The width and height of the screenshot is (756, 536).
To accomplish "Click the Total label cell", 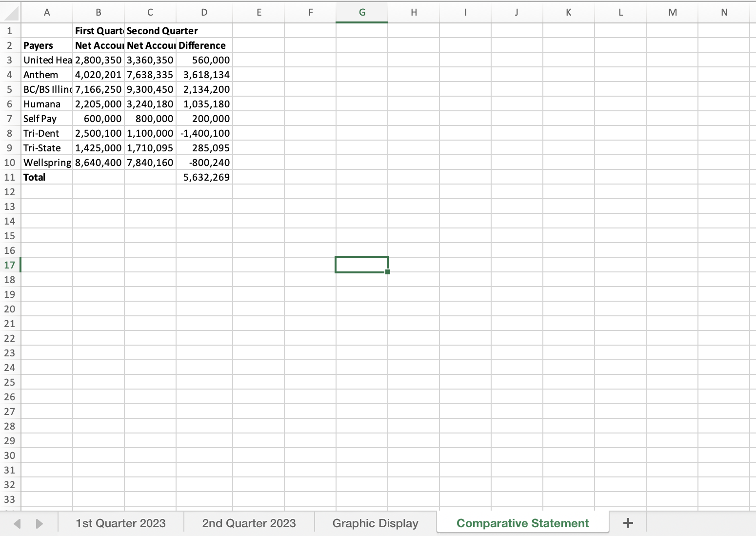I will point(46,177).
